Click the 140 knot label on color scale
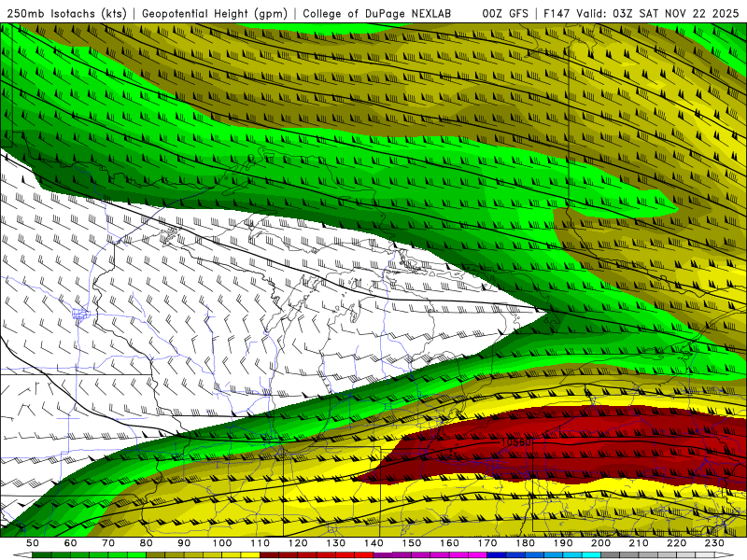747x560 pixels. coord(373,543)
